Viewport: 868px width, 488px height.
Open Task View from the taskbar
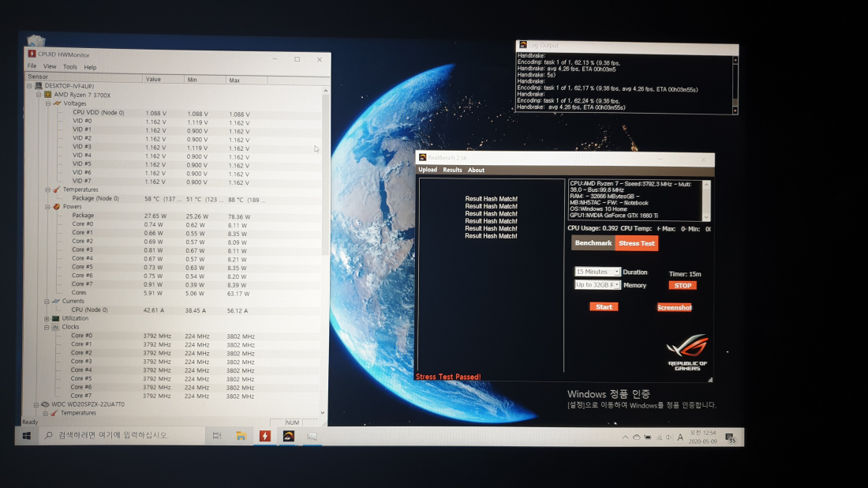tap(217, 436)
